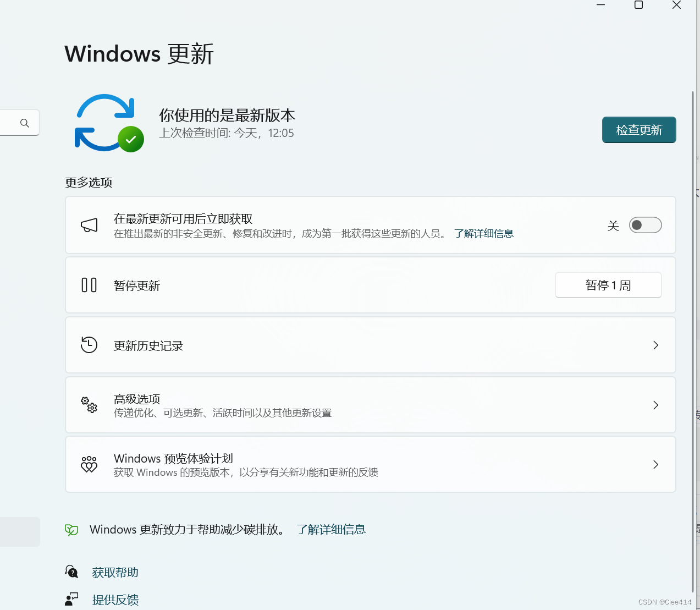
Task: Click the 检查更新 button
Action: coord(638,130)
